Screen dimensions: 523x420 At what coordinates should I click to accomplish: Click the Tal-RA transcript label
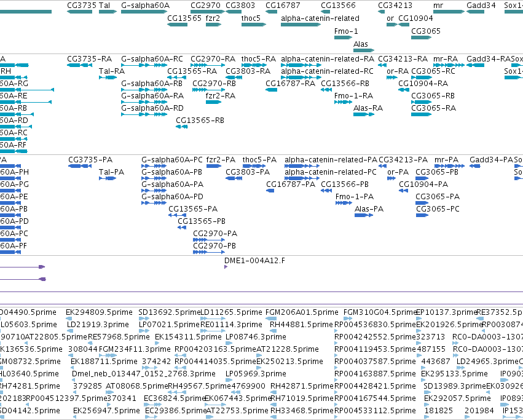112,71
